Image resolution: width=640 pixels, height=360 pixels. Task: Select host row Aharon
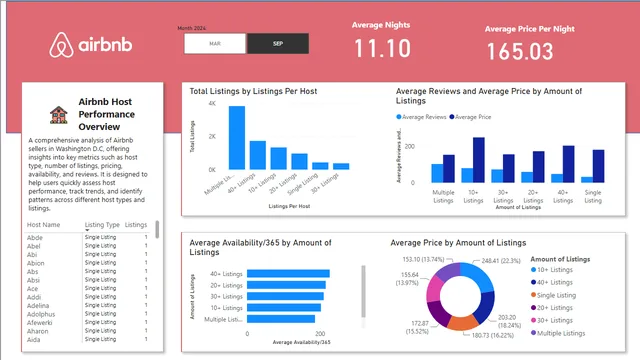click(87, 331)
